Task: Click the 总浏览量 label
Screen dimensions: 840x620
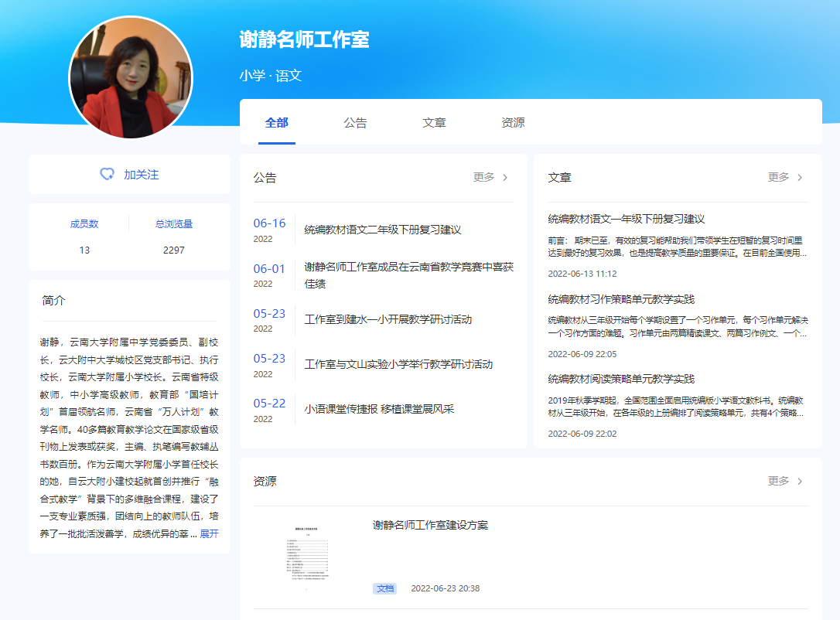Action: point(173,223)
